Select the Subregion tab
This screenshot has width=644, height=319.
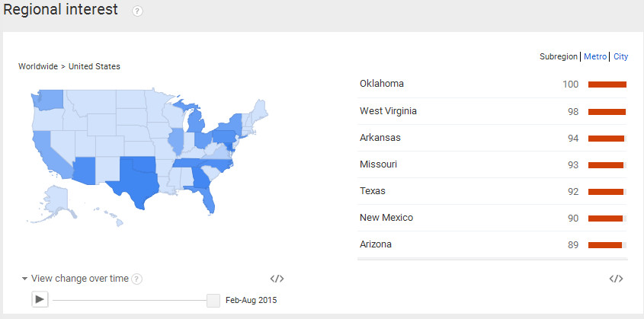tap(559, 57)
